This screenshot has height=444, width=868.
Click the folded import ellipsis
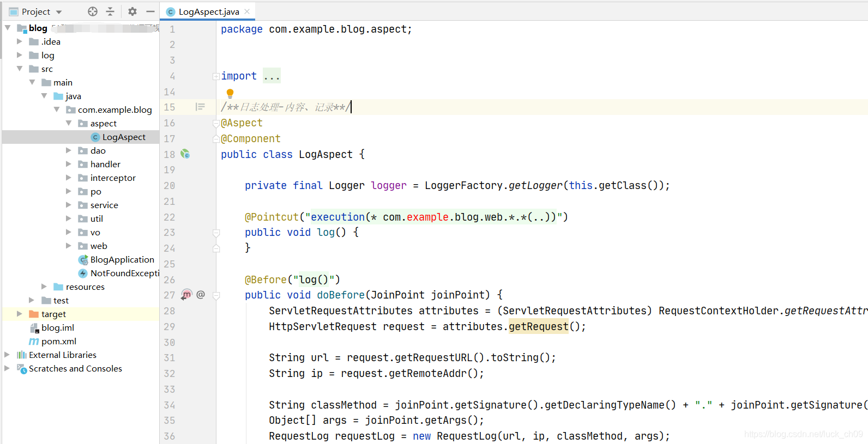coord(272,76)
